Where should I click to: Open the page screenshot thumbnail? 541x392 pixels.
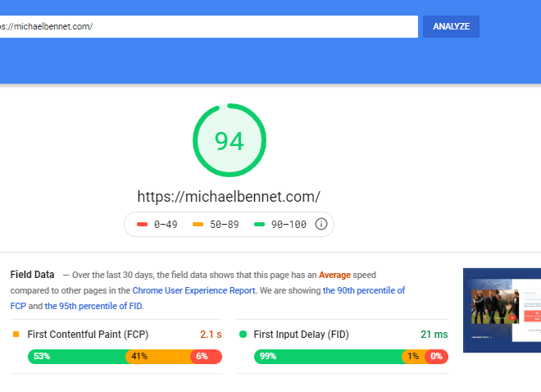click(502, 310)
